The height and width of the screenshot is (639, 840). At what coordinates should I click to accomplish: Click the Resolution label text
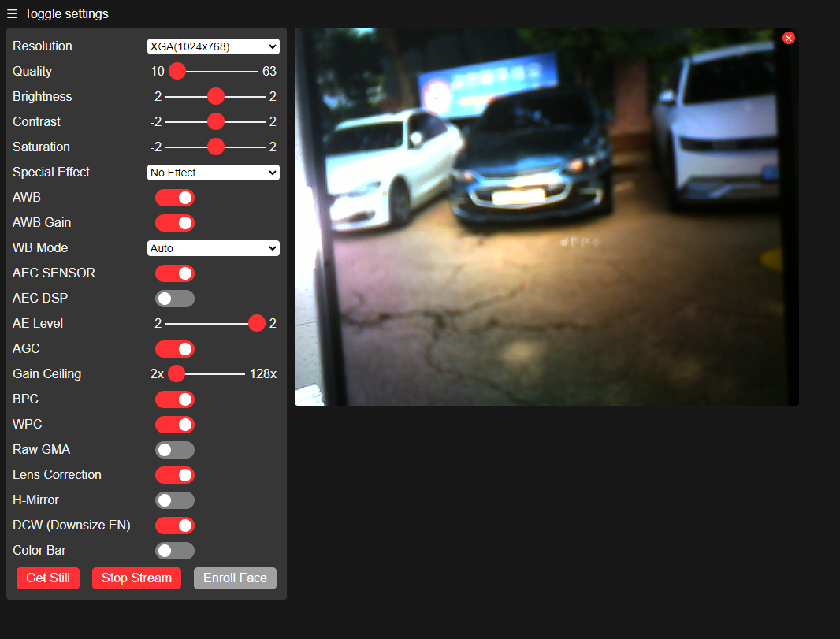click(x=43, y=46)
